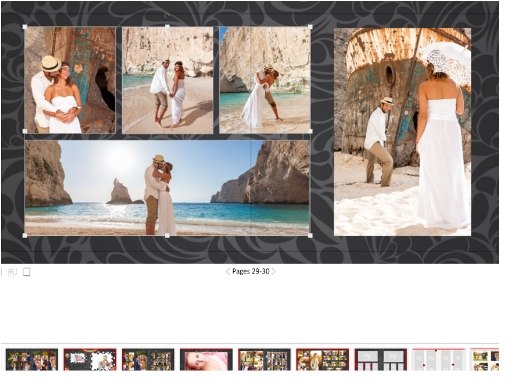Select the large shipwreck photo with lace parasol

(x=403, y=132)
